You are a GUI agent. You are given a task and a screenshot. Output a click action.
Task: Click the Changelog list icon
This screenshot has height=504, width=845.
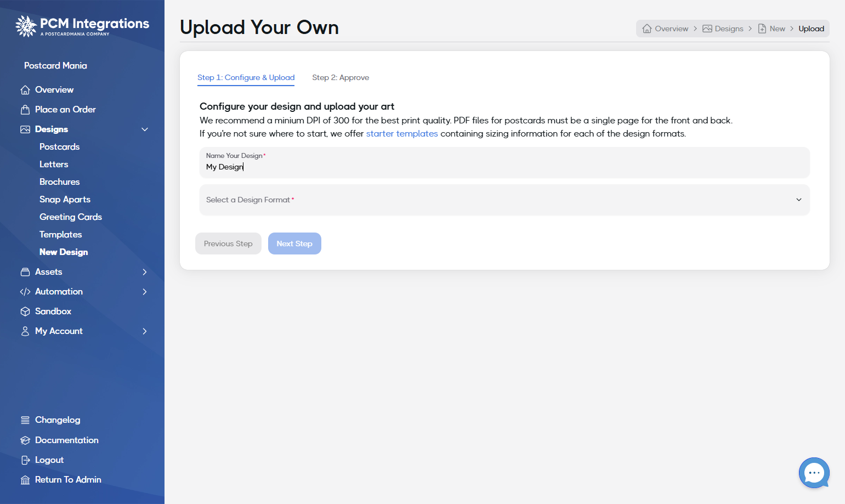pyautogui.click(x=25, y=420)
